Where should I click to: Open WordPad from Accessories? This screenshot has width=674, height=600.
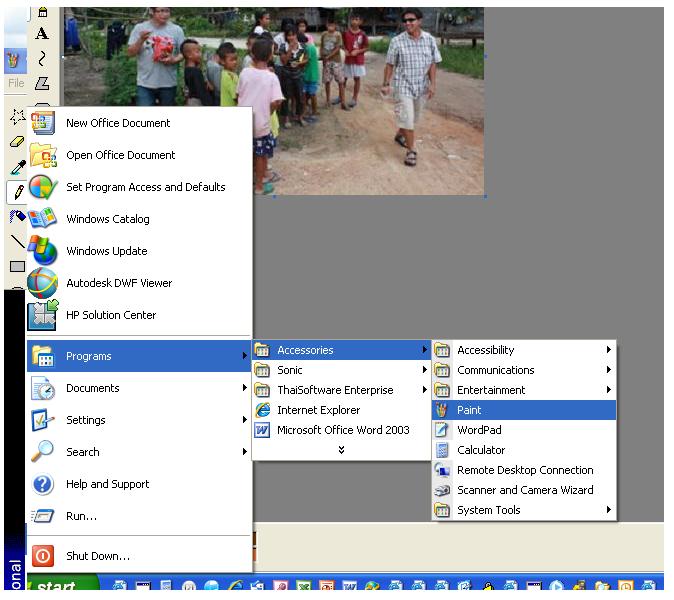tap(478, 430)
